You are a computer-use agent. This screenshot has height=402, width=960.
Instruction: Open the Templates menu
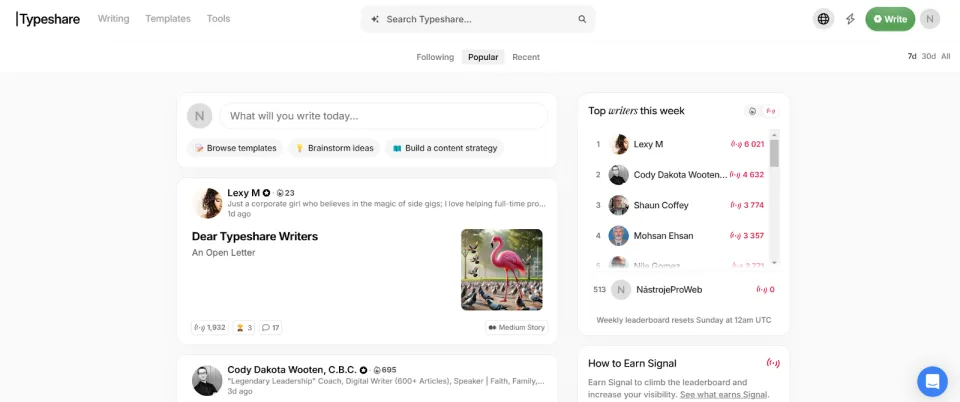(168, 19)
